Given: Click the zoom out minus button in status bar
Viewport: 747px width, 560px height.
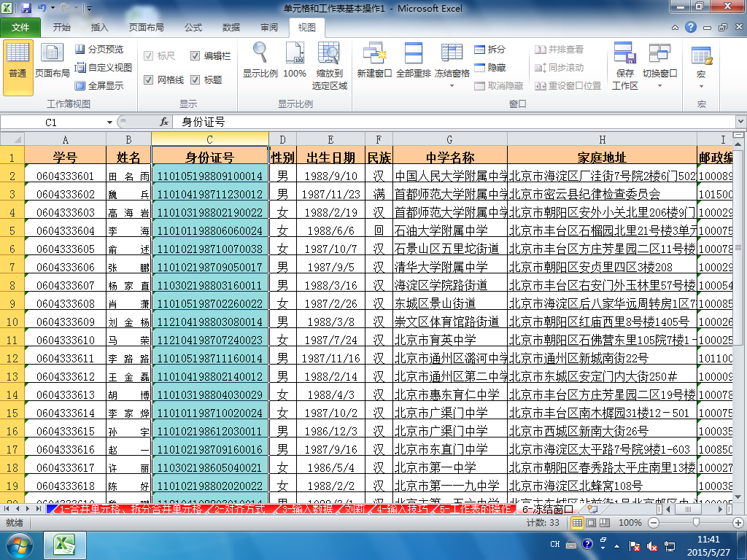Looking at the screenshot, I should click(654, 523).
